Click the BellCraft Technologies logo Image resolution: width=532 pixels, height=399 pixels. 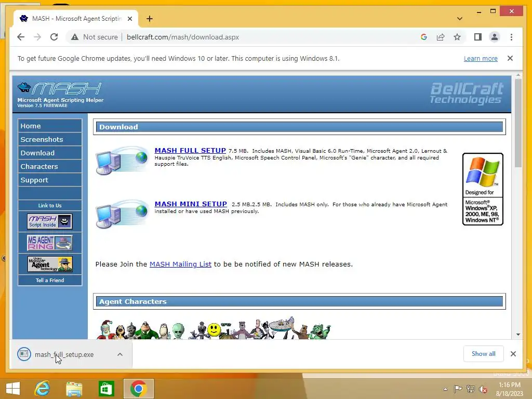pos(467,92)
